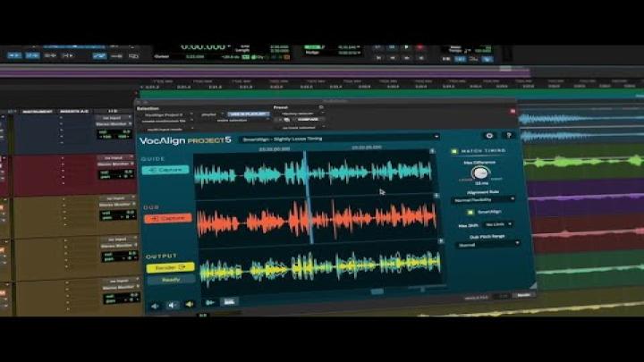Image resolution: width=644 pixels, height=362 pixels.
Task: Open the Max Shift dropdown
Action: coord(497,224)
